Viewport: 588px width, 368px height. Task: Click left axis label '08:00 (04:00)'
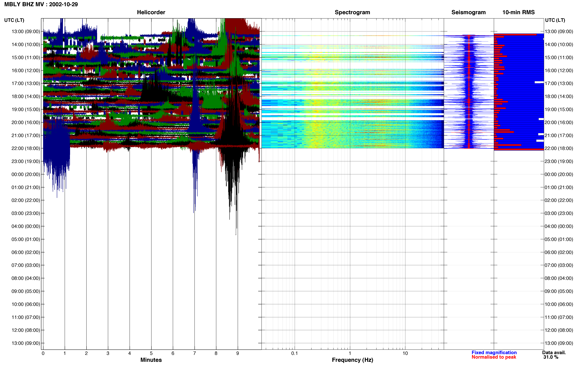tap(26, 278)
